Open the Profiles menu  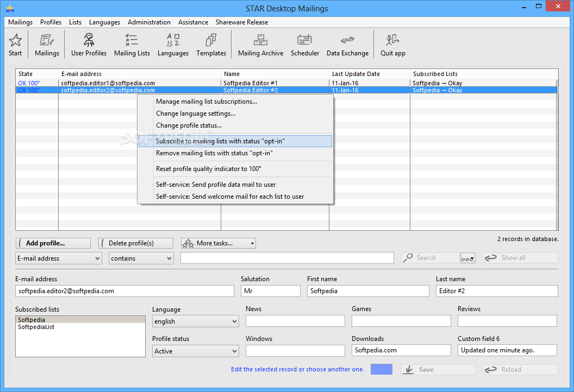click(51, 22)
